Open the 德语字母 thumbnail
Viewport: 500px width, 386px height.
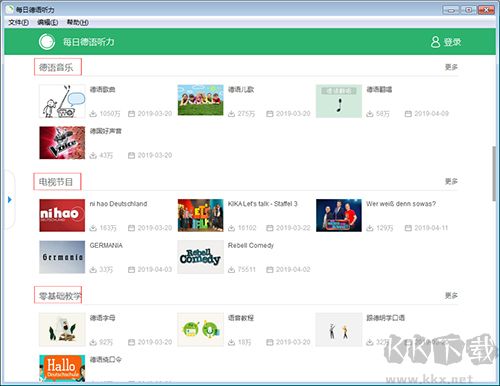click(62, 330)
